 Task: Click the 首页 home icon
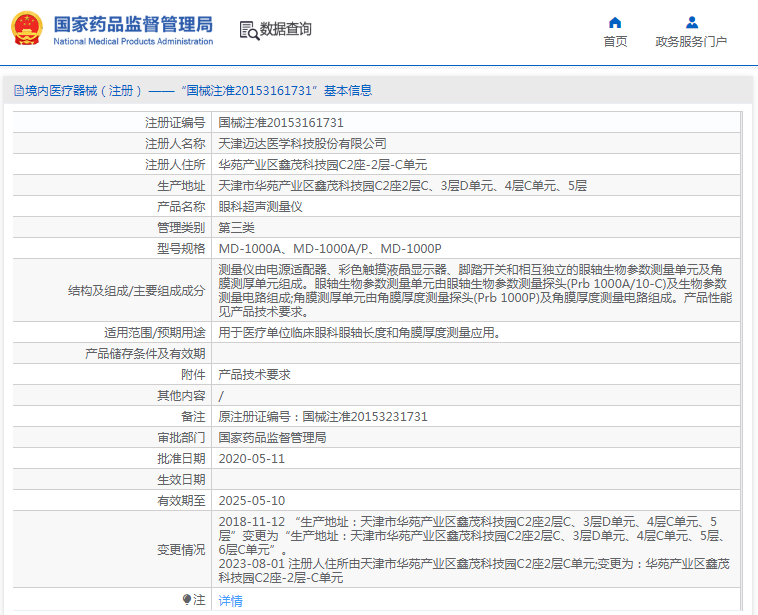[x=615, y=23]
